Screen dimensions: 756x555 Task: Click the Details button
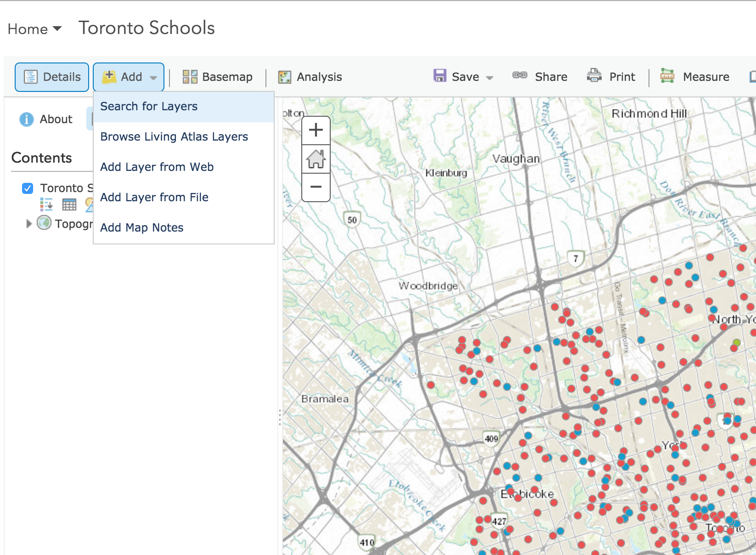pos(52,77)
